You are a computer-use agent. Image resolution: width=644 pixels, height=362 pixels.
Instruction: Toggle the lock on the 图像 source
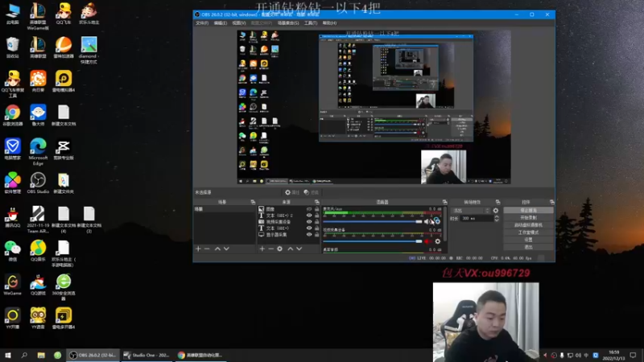click(x=316, y=209)
